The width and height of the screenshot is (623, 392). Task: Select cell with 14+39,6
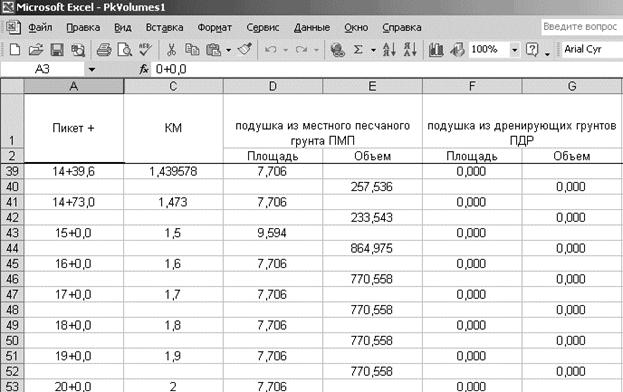74,171
